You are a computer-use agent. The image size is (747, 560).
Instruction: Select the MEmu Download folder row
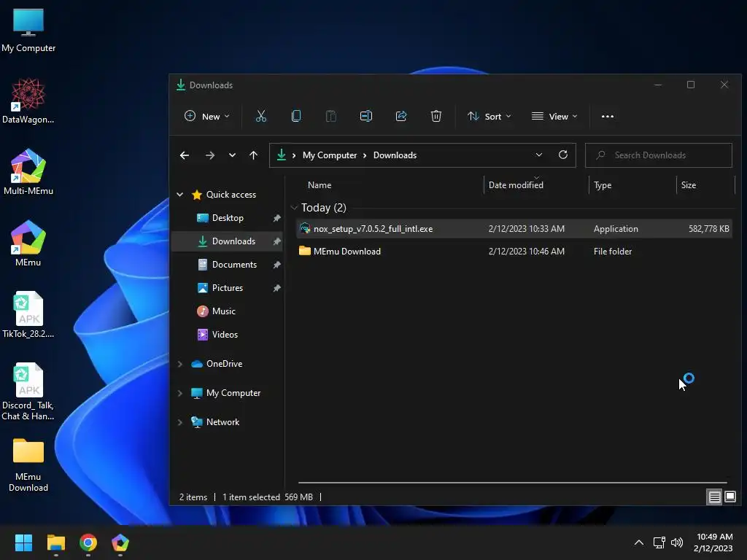pyautogui.click(x=514, y=251)
